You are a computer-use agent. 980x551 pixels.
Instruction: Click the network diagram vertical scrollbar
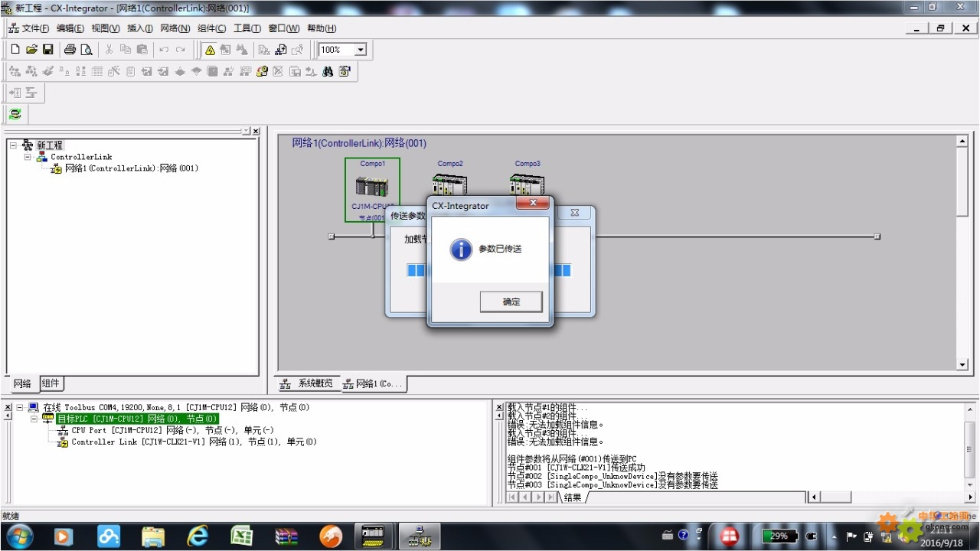(x=962, y=253)
